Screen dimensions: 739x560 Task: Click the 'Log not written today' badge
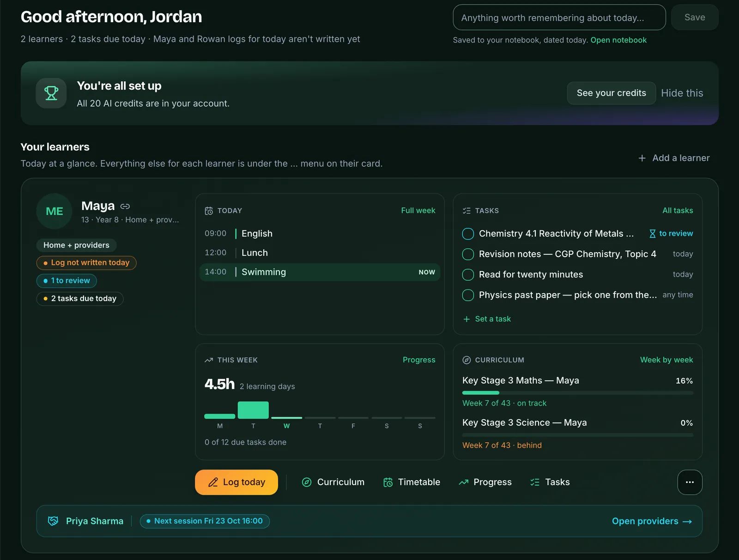86,263
